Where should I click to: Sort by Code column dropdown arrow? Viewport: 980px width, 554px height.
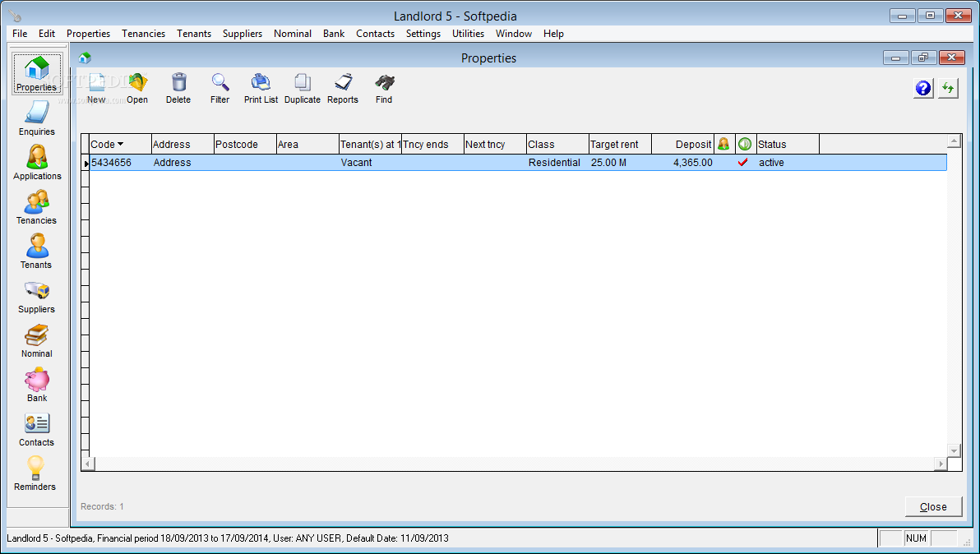(x=120, y=145)
